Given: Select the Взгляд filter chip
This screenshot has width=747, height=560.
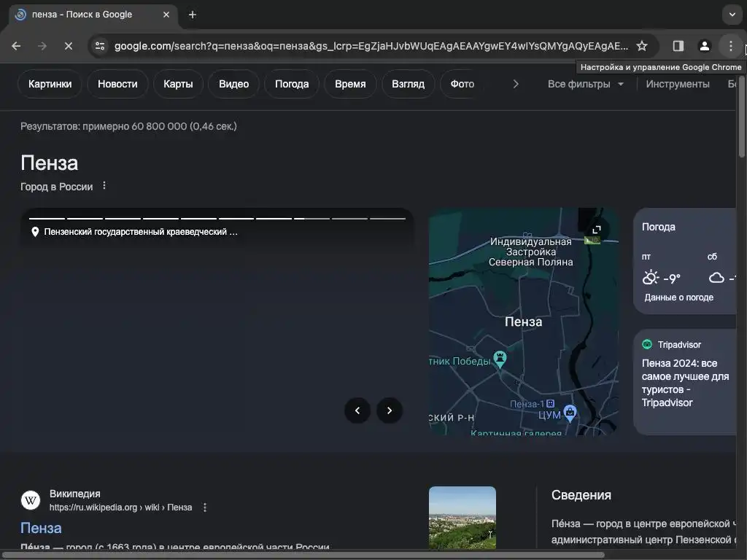Looking at the screenshot, I should [409, 84].
